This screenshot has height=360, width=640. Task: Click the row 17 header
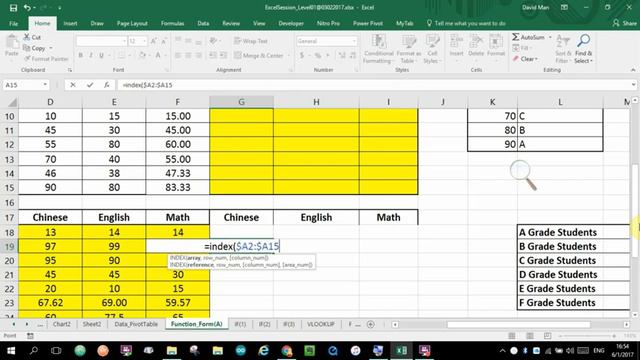[9, 217]
